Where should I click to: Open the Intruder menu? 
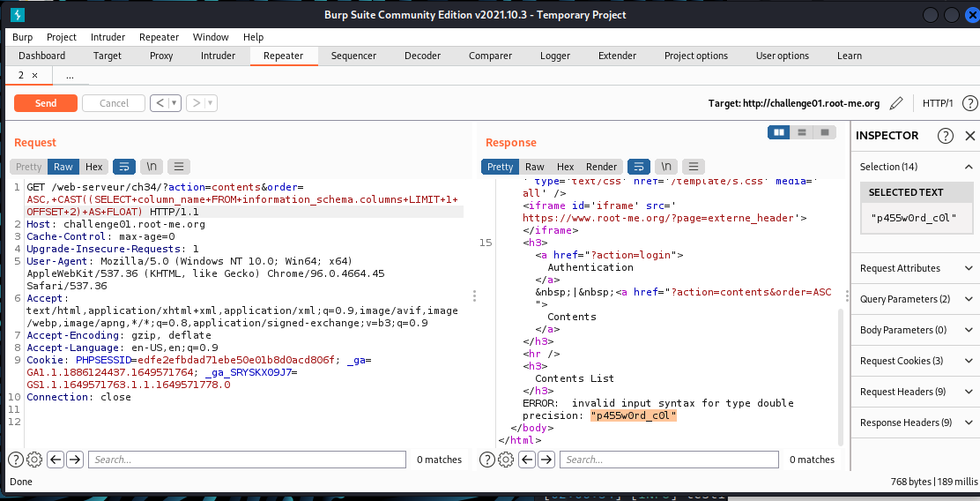tap(108, 37)
